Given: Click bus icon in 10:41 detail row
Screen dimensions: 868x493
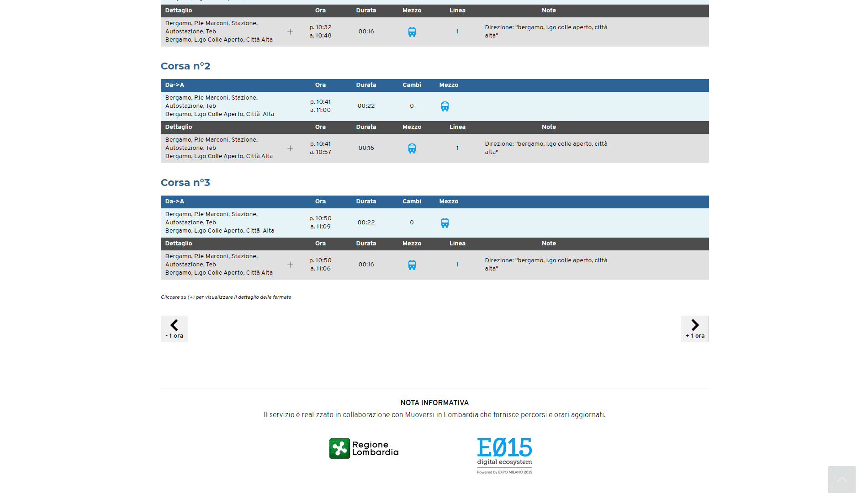Looking at the screenshot, I should click(x=412, y=148).
